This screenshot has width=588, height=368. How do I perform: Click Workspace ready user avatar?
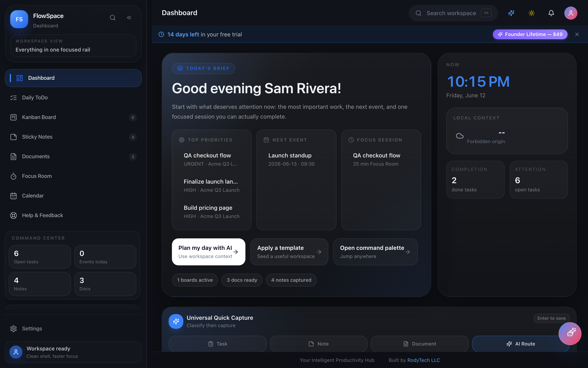[x=16, y=352]
